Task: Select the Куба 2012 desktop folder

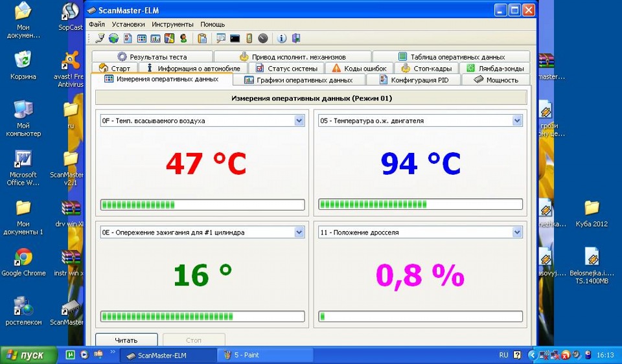Action: pos(592,213)
